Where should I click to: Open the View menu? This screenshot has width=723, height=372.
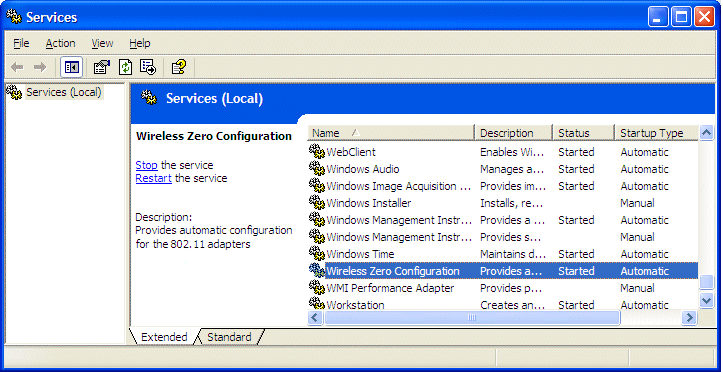(x=102, y=43)
